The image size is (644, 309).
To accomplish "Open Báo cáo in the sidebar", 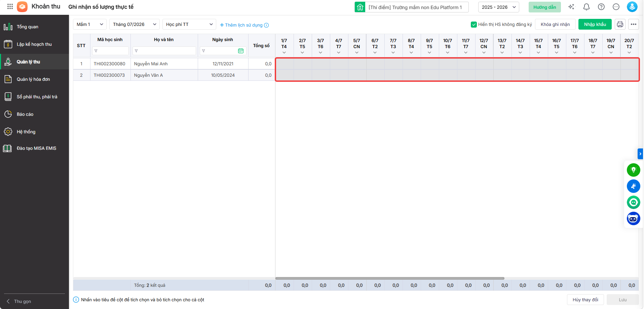I will [x=34, y=114].
